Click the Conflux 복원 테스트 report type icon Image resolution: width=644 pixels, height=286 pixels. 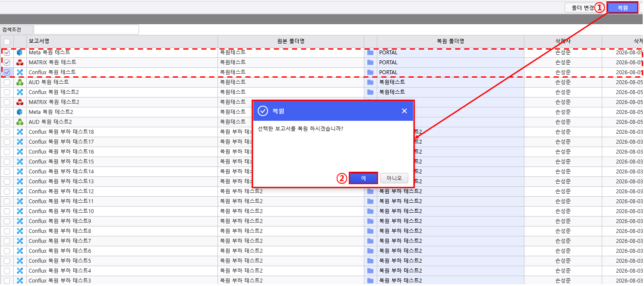pyautogui.click(x=19, y=72)
